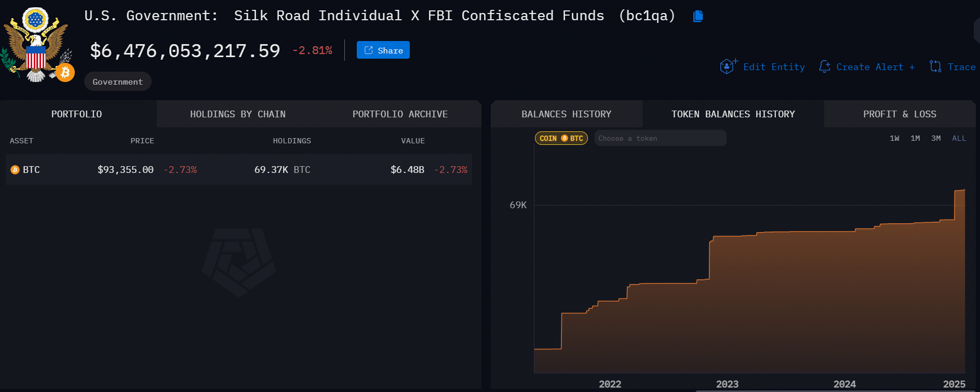Open the Balances History tab
Viewport: 980px width, 392px height.
[566, 114]
